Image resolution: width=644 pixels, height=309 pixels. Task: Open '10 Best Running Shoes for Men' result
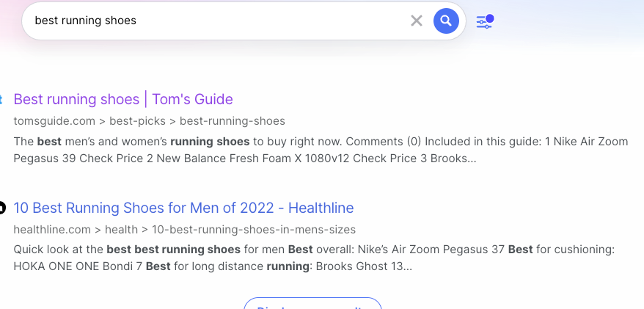(183, 208)
